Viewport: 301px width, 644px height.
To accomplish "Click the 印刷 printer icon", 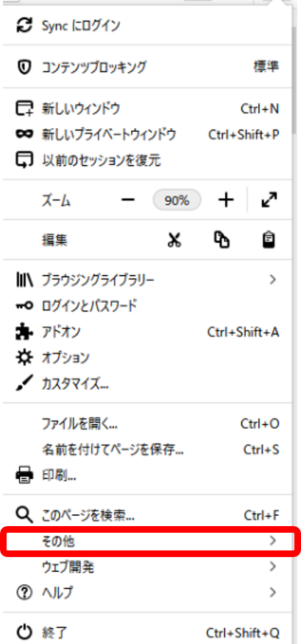I will point(24,475).
